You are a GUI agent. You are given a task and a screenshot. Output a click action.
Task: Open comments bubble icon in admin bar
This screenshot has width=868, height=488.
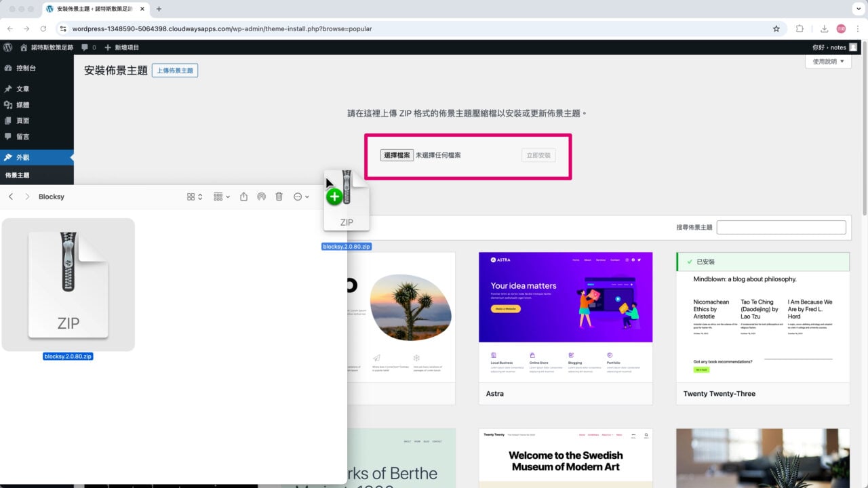click(85, 47)
